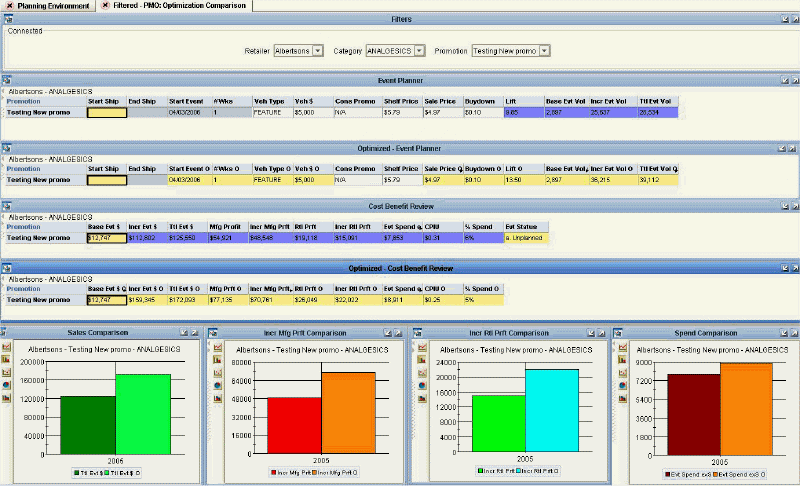The height and width of the screenshot is (486, 800).
Task: Close the Filtered - PMO: Optimization Comparison tab
Action: point(105,5)
